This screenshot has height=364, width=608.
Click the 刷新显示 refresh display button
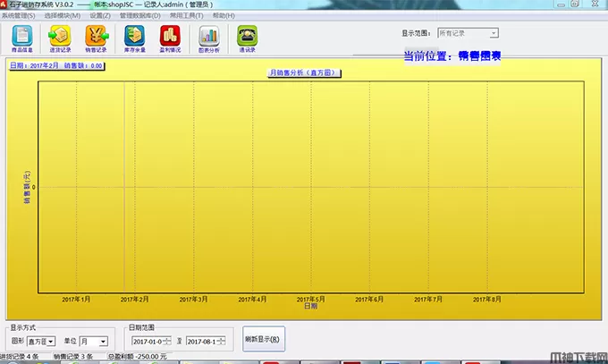pyautogui.click(x=263, y=340)
